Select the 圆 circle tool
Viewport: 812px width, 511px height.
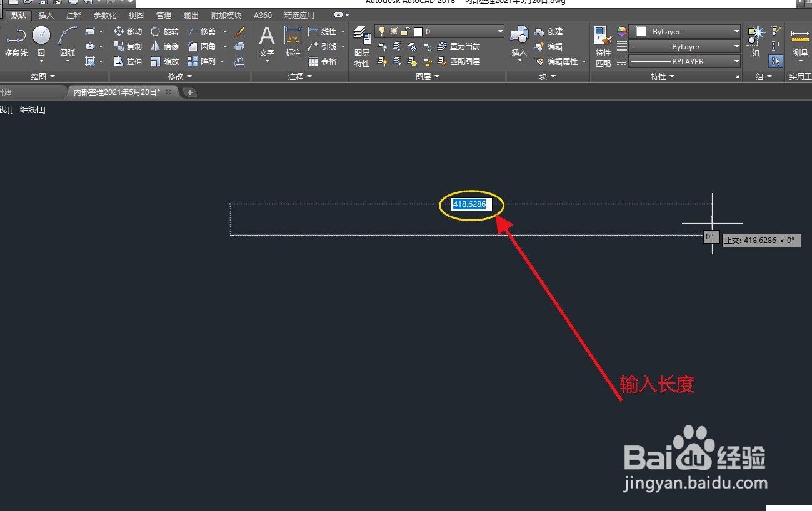(x=41, y=42)
